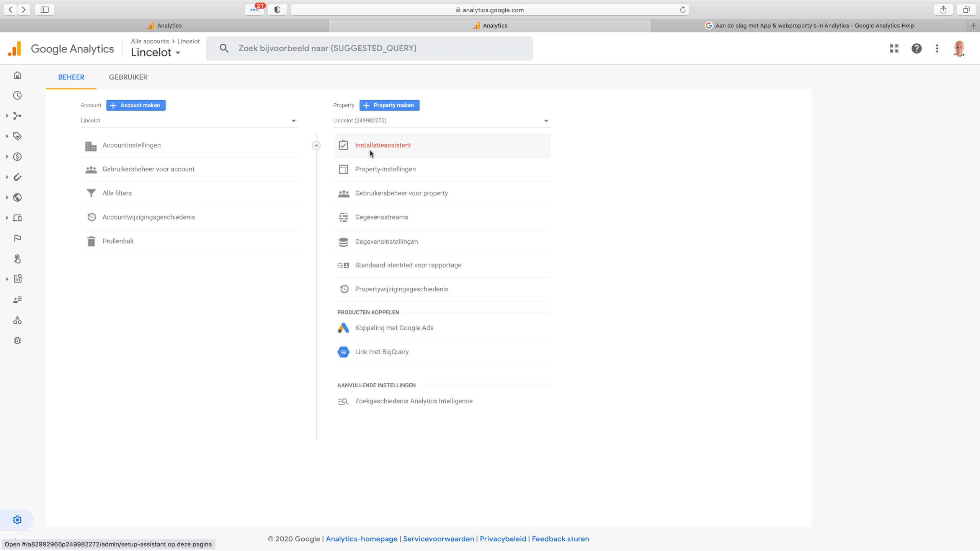
Task: Open the tag icon in the sidebar
Action: (17, 136)
